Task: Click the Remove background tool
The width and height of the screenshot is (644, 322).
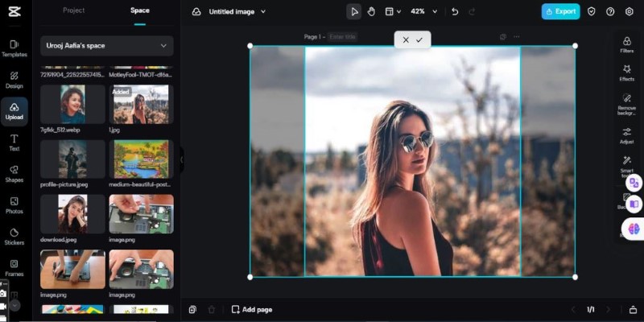Action: pyautogui.click(x=626, y=101)
